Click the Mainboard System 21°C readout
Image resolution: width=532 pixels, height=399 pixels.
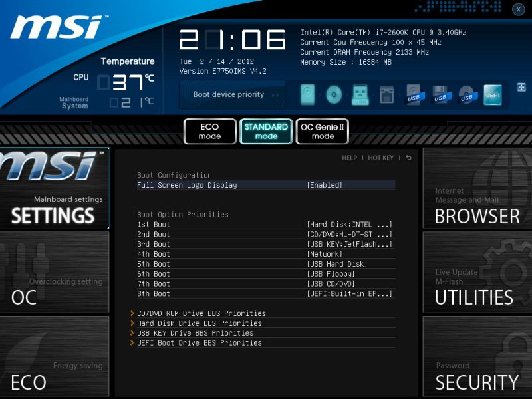(132, 102)
